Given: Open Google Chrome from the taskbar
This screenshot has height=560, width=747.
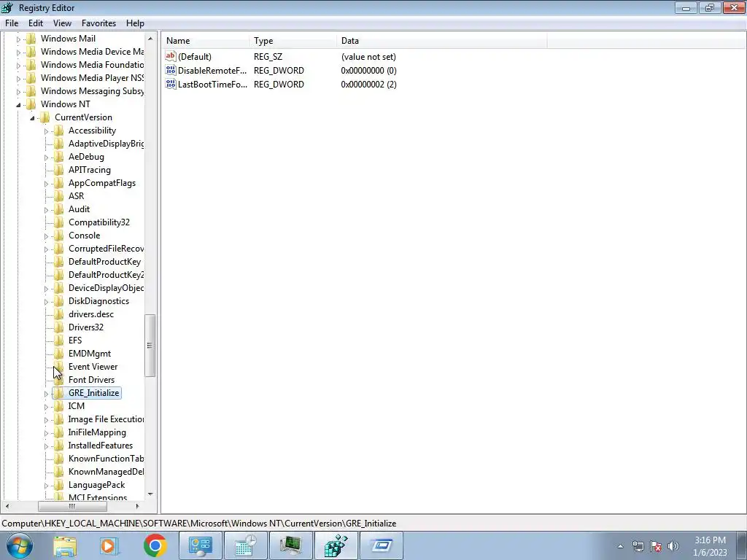Looking at the screenshot, I should pyautogui.click(x=155, y=545).
